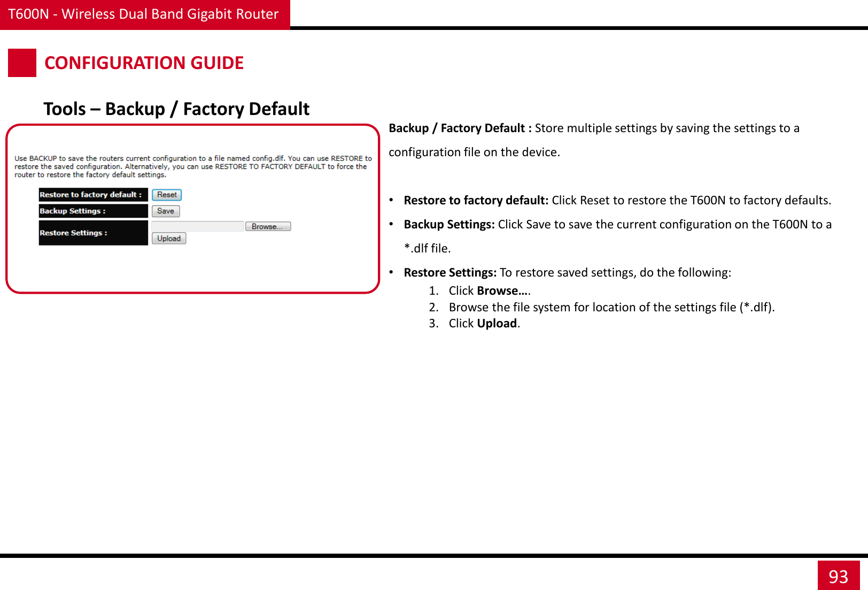Click the 'CONFIGURATION GUIDE' title

click(x=144, y=63)
